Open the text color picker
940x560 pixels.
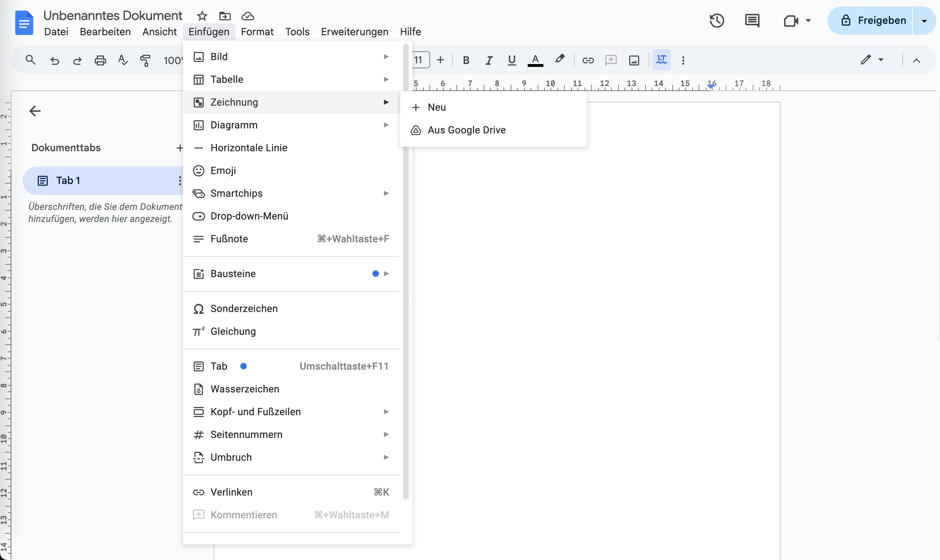tap(536, 60)
